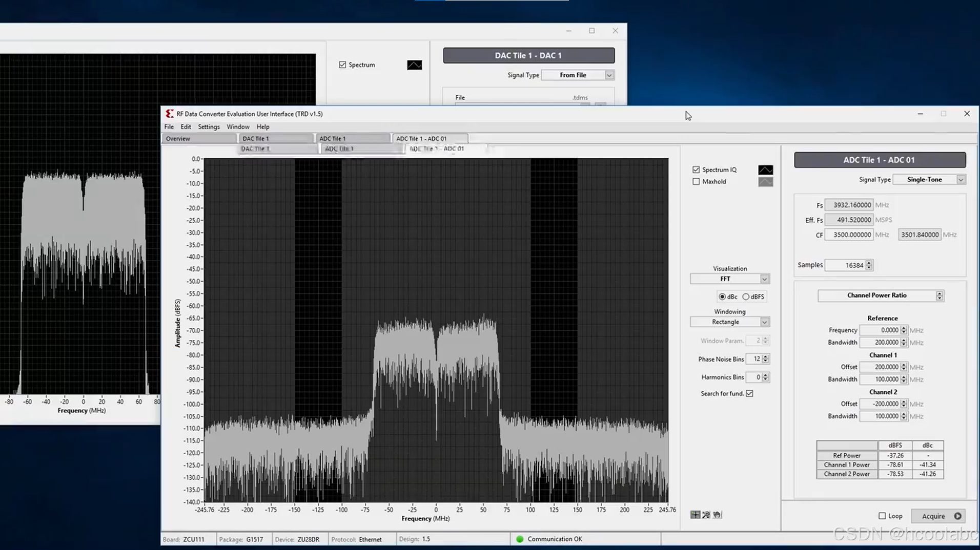Click Spectrum trace color swatch in DAC window
Screen dimensions: 980x550
(x=415, y=65)
